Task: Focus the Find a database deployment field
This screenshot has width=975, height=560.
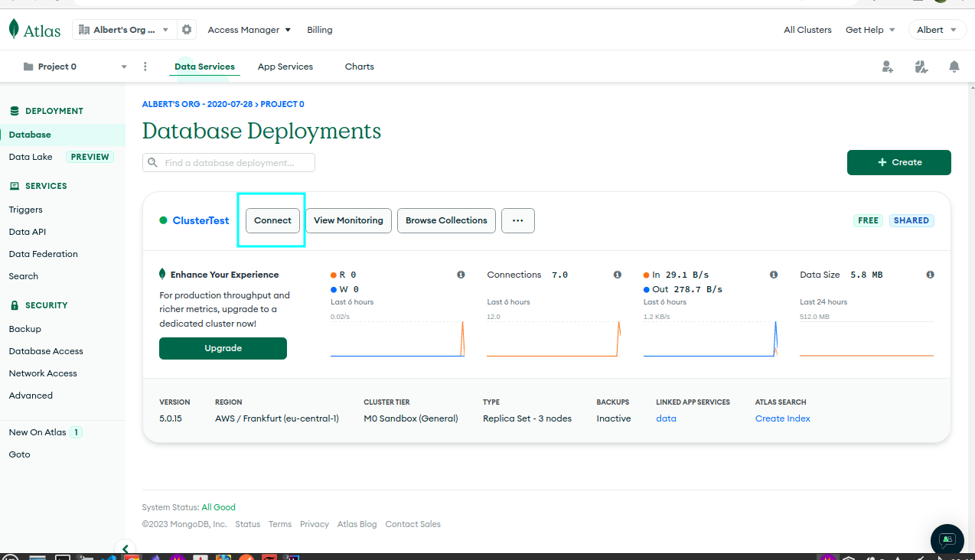Action: click(x=229, y=163)
